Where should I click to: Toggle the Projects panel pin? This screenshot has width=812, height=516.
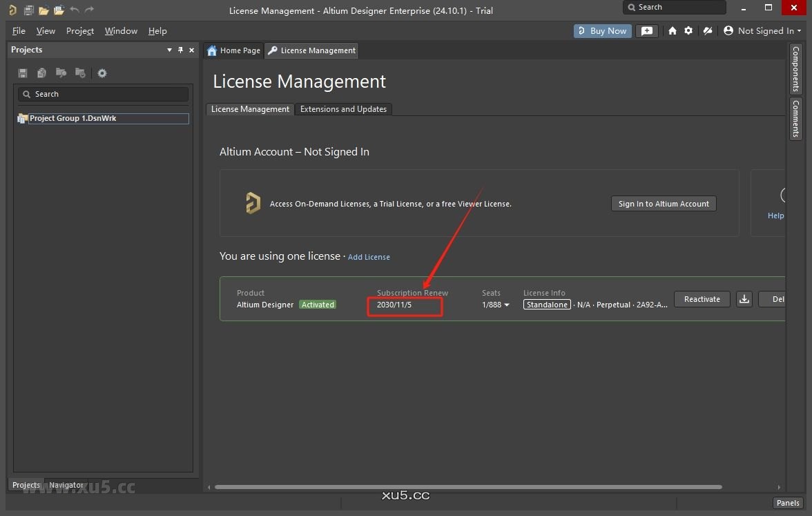pyautogui.click(x=181, y=50)
